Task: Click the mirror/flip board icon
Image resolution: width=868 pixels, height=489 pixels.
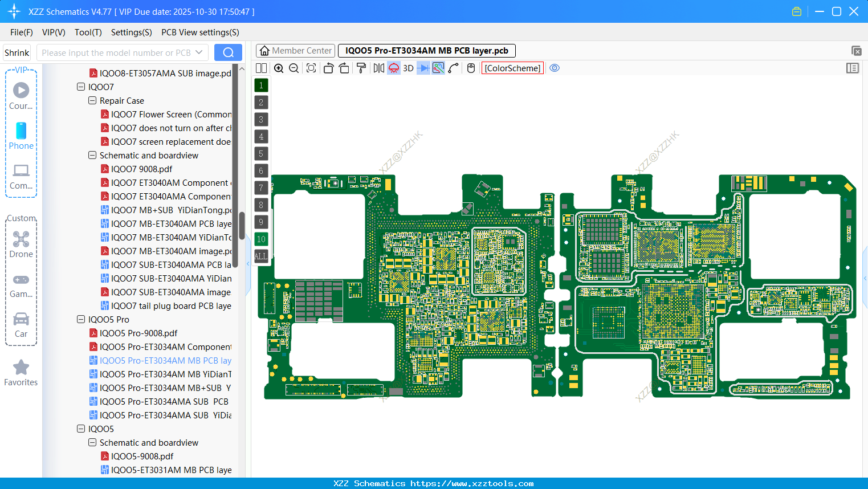Action: [x=378, y=68]
